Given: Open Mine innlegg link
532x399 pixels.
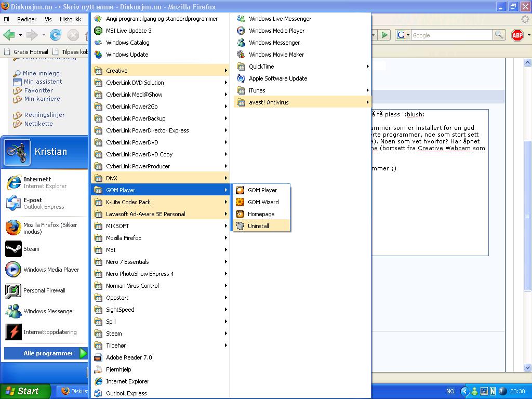Looking at the screenshot, I should coord(41,73).
